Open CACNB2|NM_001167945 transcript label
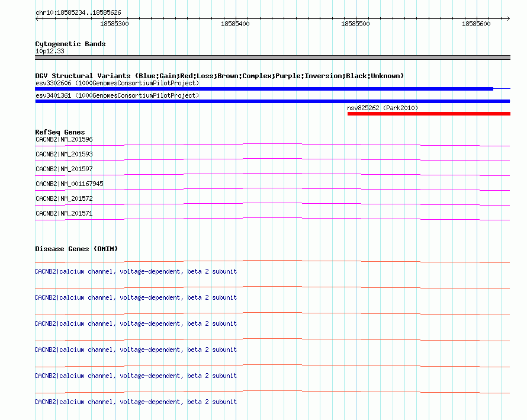 coord(69,184)
